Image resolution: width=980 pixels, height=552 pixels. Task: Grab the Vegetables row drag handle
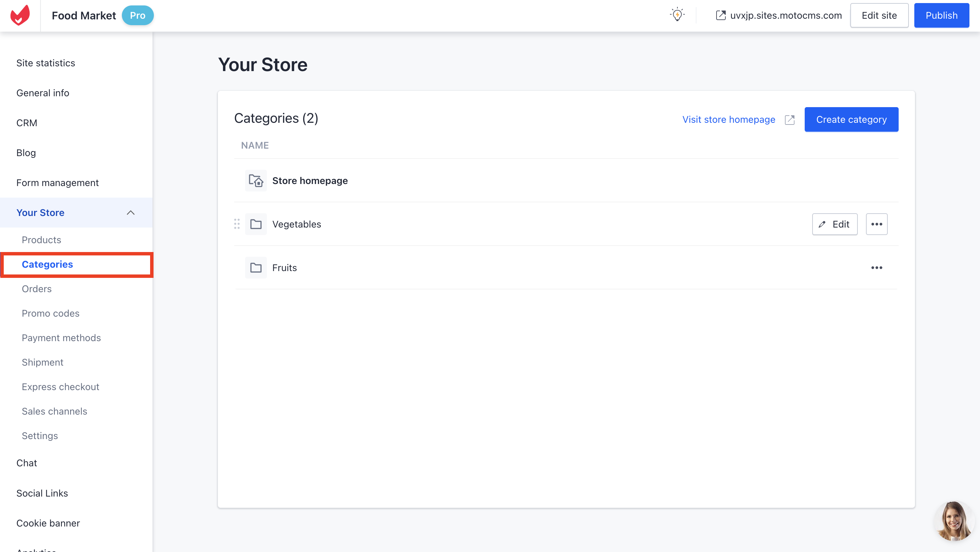tap(237, 224)
